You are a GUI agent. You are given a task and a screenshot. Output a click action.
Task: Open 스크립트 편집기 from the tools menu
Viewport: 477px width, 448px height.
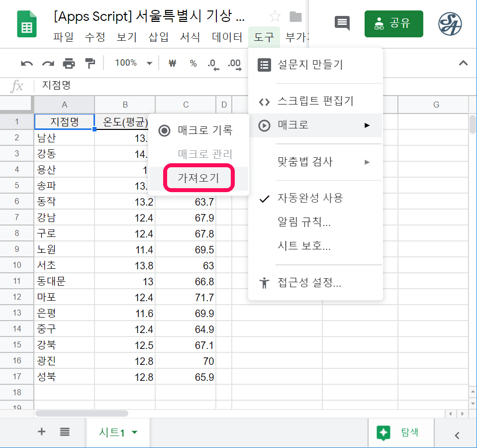pyautogui.click(x=315, y=101)
